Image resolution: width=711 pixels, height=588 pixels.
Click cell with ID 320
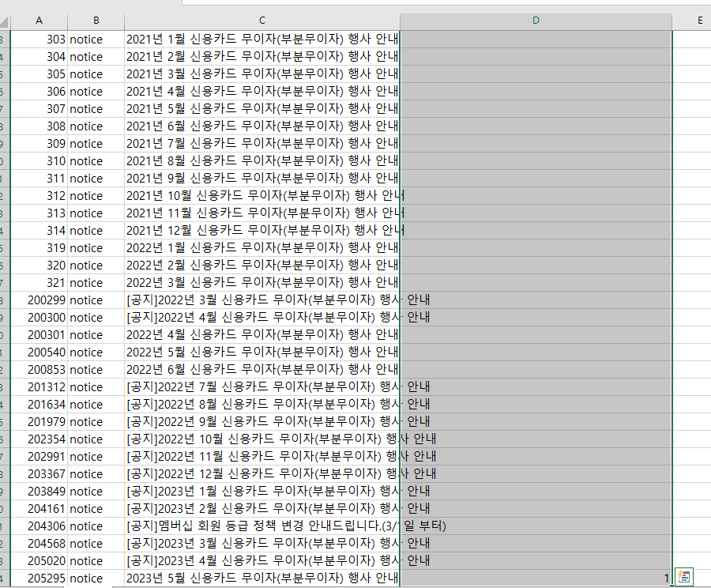pos(39,266)
